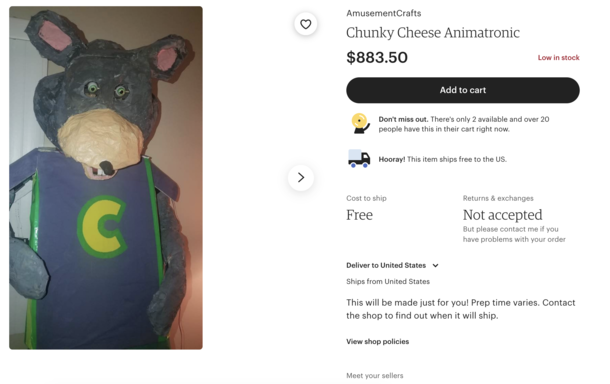Favorite the item with the heart icon
The height and width of the screenshot is (384, 610).
306,24
